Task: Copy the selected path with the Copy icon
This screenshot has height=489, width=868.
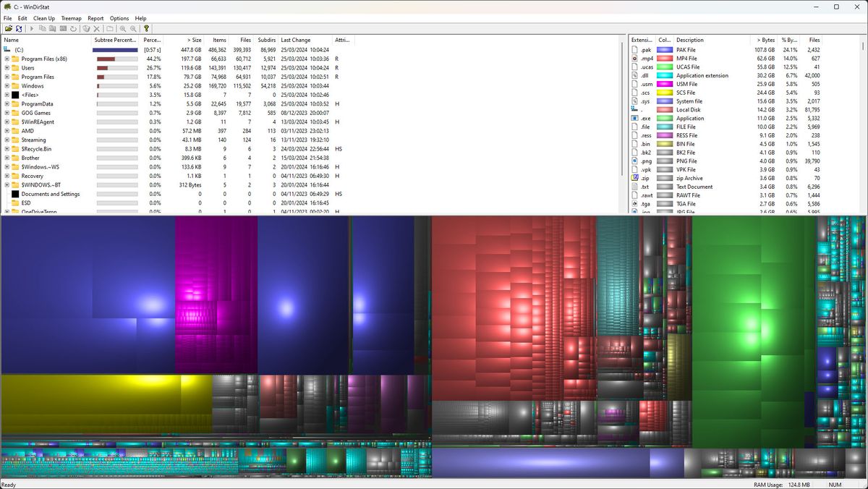Action: 42,29
